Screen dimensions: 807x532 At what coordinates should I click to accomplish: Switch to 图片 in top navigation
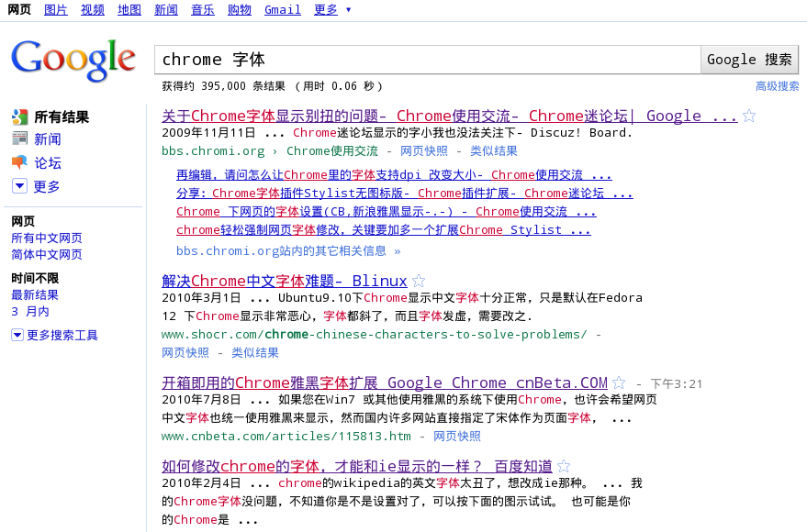[56, 10]
